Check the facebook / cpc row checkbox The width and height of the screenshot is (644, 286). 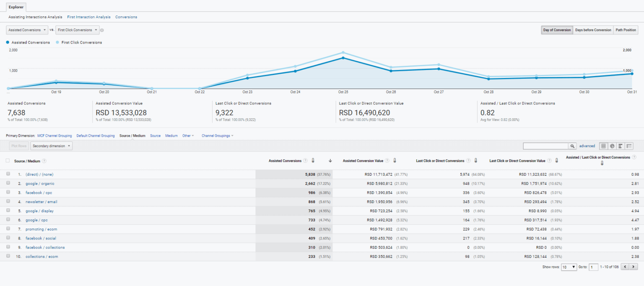tap(8, 192)
